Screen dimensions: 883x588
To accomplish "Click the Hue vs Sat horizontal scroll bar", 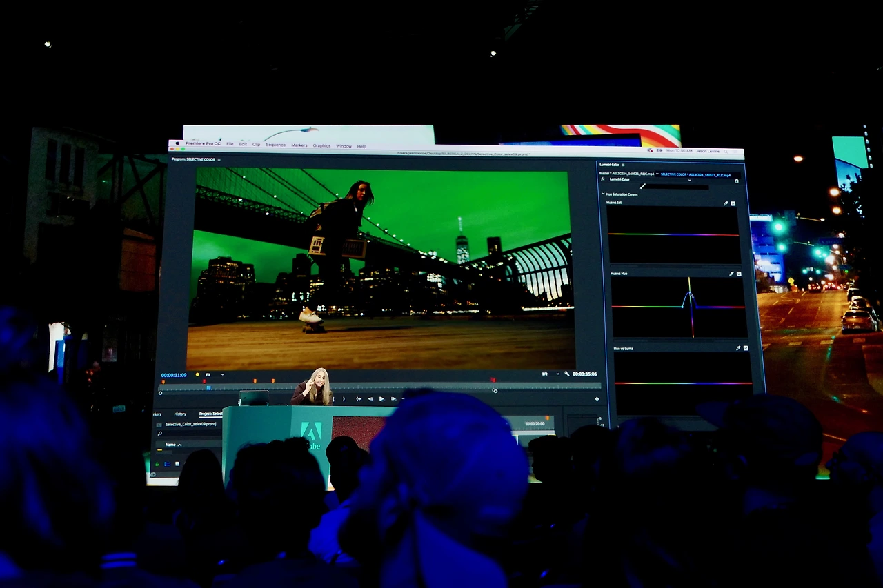I will coord(674,265).
